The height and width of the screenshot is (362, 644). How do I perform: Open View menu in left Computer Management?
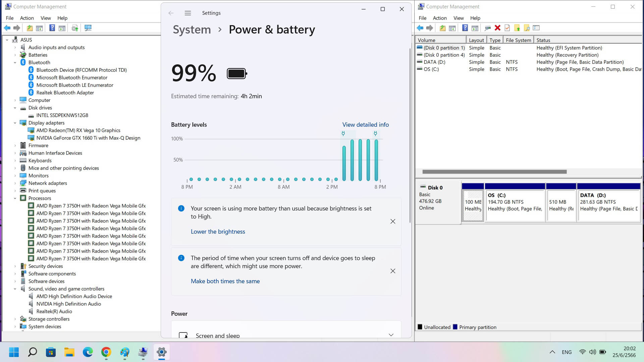[46, 18]
